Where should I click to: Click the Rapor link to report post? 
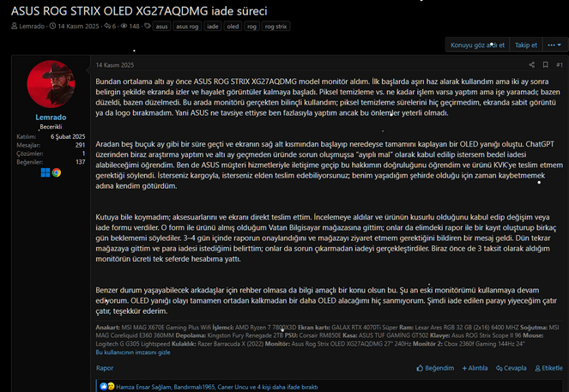coord(105,368)
